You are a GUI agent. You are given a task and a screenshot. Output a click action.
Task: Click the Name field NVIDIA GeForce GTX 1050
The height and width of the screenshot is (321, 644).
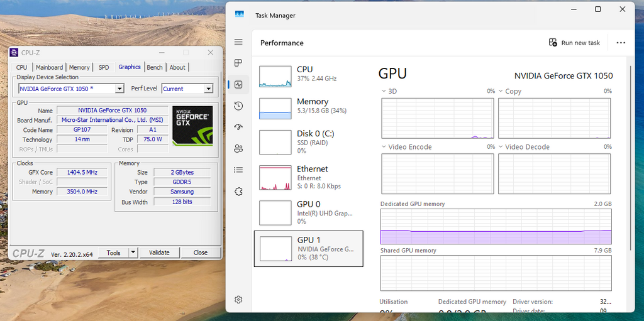click(x=113, y=110)
